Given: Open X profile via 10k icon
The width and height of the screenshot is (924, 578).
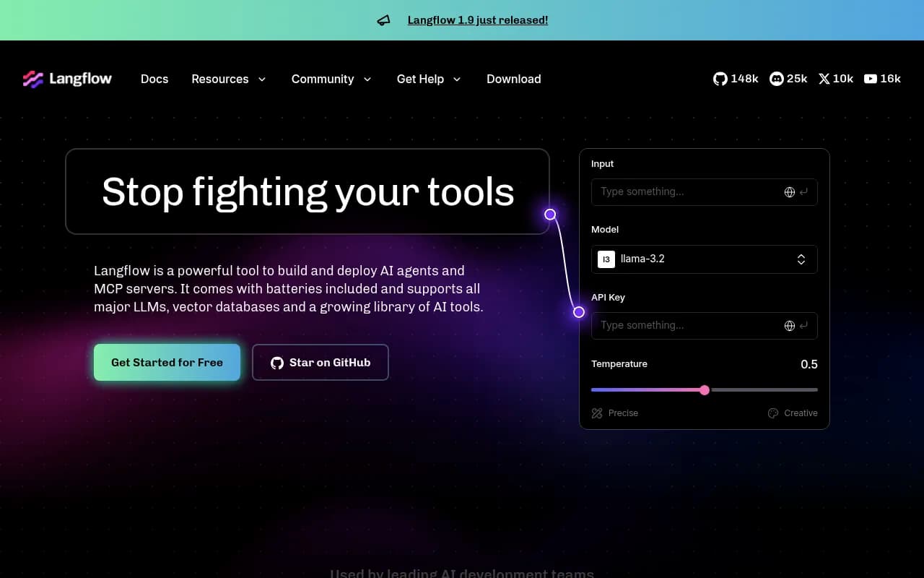Looking at the screenshot, I should pos(824,79).
